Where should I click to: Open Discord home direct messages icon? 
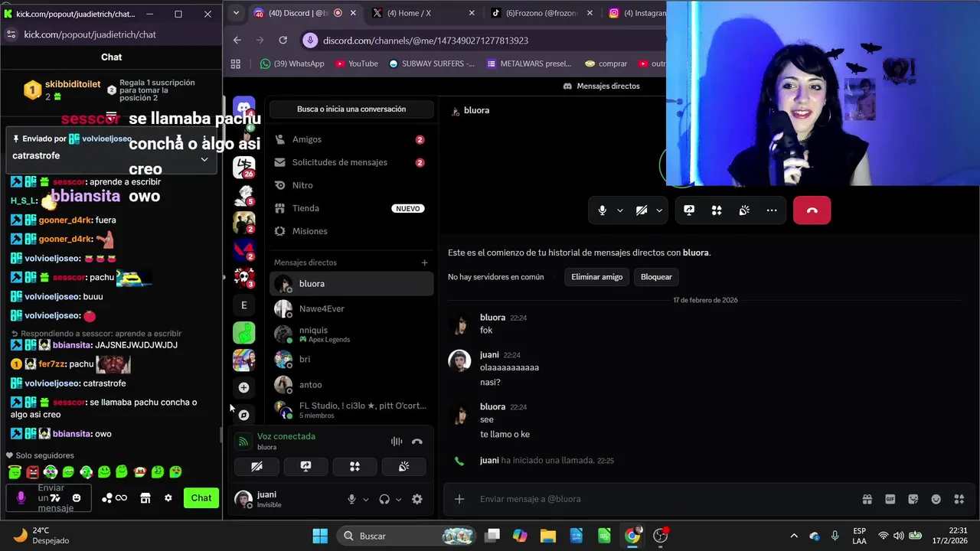[x=244, y=109]
